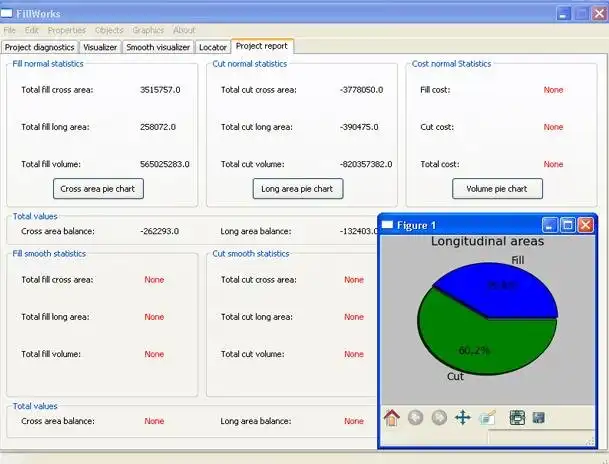Open the Objects menu

click(x=109, y=30)
